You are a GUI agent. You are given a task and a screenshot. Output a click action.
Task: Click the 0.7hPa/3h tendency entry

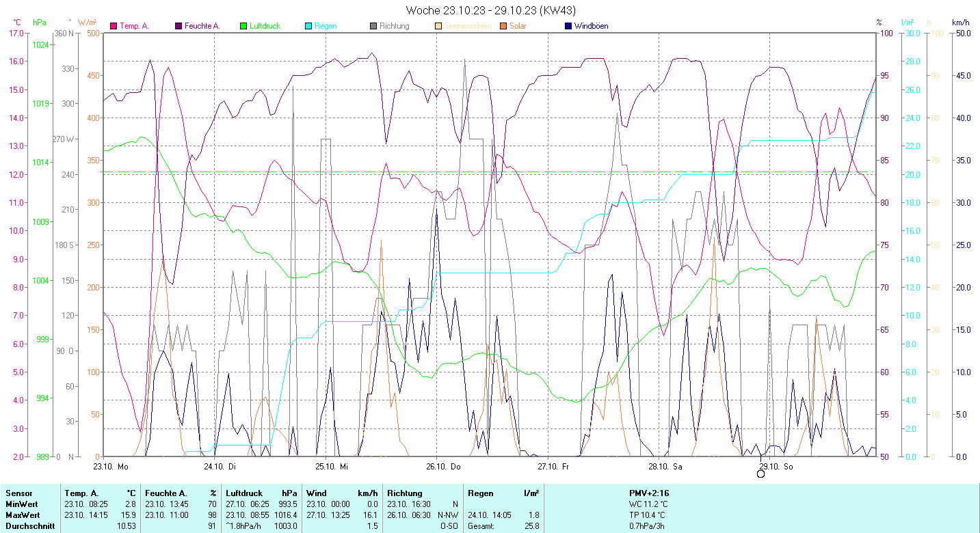pyautogui.click(x=647, y=526)
